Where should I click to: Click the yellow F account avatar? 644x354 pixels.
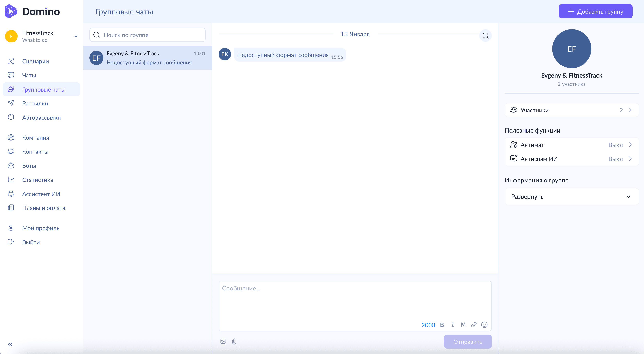pos(11,36)
